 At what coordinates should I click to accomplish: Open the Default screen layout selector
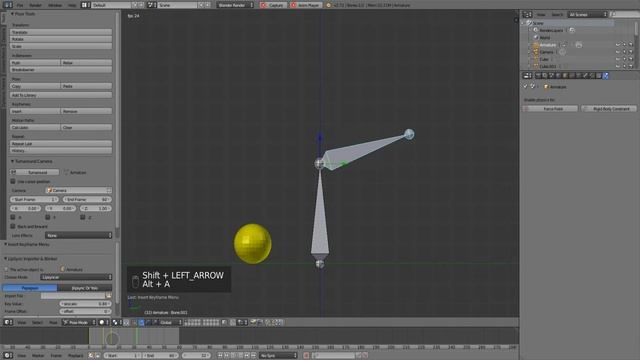click(111, 5)
